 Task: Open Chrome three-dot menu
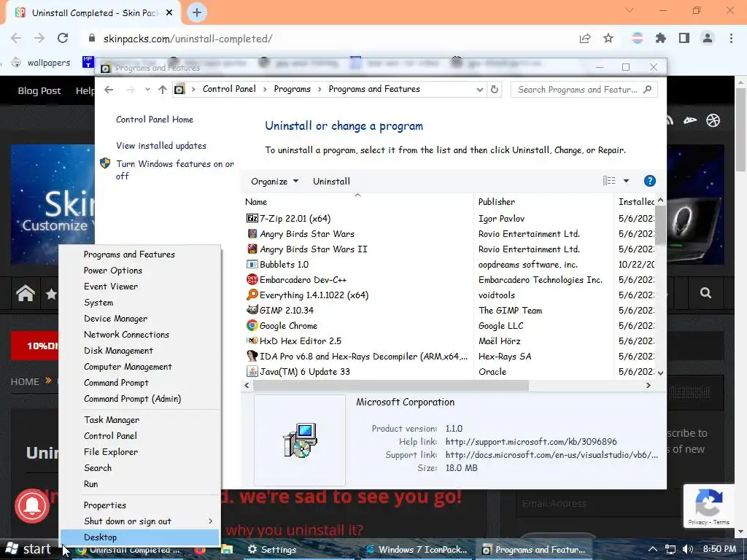[x=731, y=38]
